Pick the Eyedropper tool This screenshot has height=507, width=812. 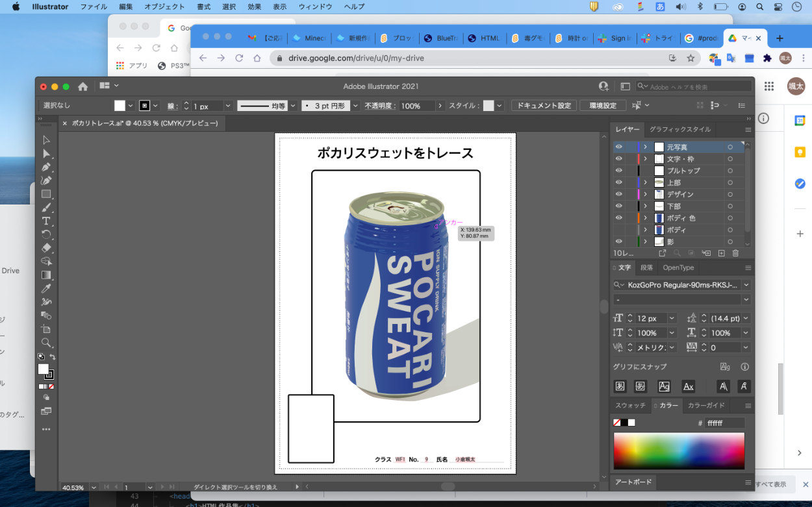tap(46, 288)
